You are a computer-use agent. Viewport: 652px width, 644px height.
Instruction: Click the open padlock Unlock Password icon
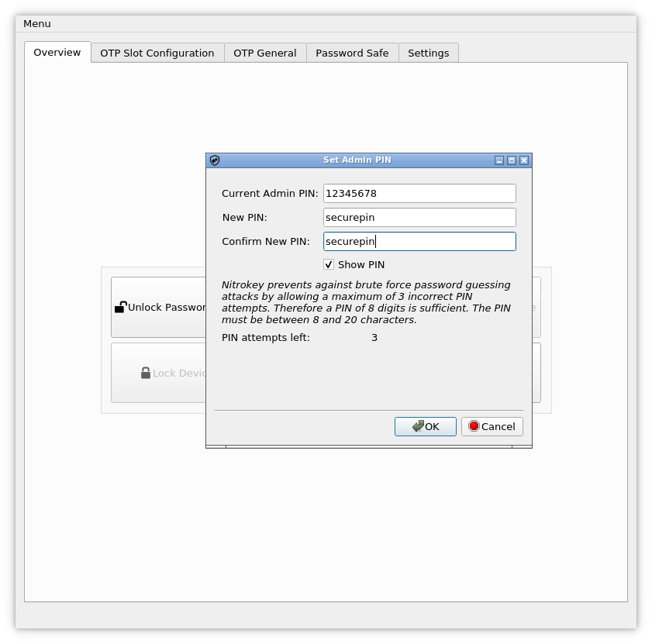120,308
